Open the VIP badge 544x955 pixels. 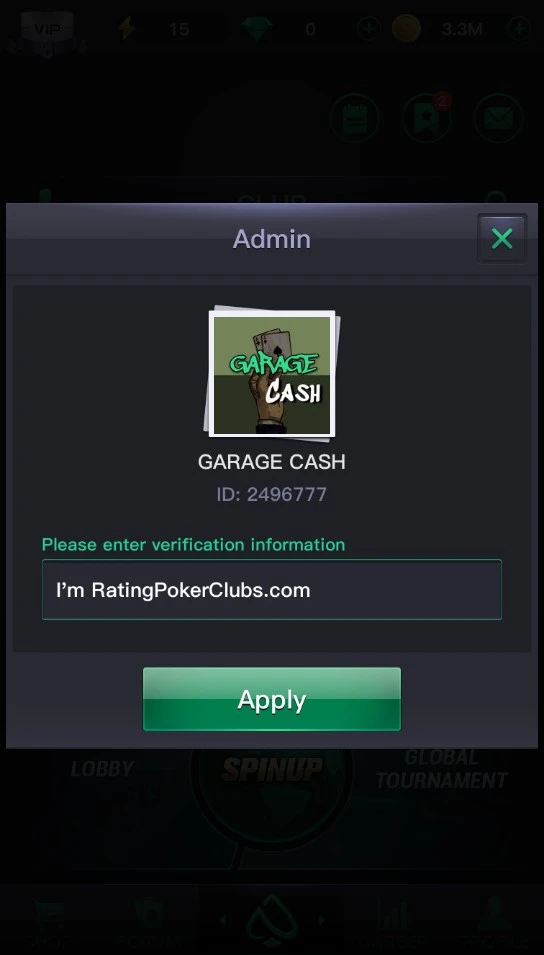coord(48,30)
